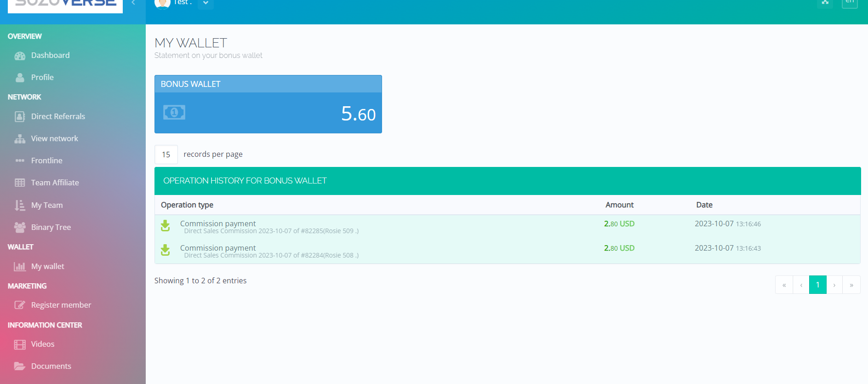
Task: Open the Register member link
Action: pos(61,305)
